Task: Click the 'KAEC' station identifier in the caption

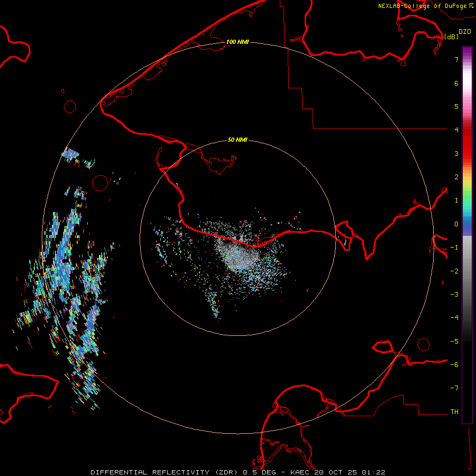Action: click(x=300, y=472)
